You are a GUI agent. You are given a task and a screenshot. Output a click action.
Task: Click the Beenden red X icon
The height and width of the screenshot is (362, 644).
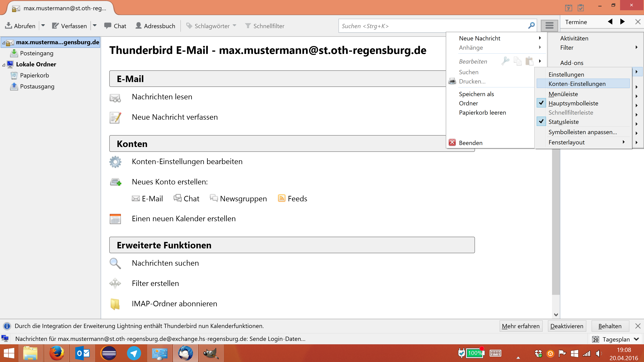point(452,143)
